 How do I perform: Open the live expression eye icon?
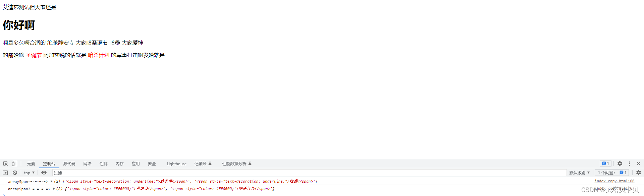pyautogui.click(x=44, y=173)
